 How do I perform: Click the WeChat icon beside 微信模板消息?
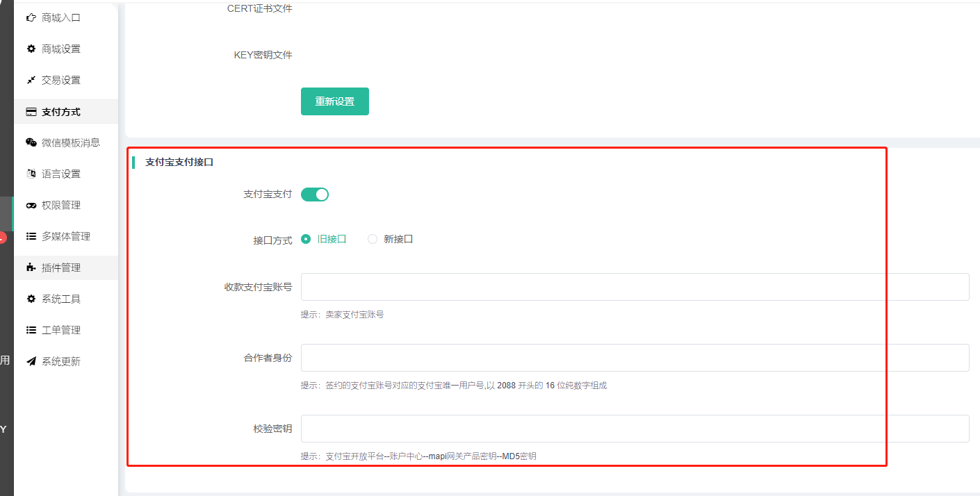[x=31, y=142]
